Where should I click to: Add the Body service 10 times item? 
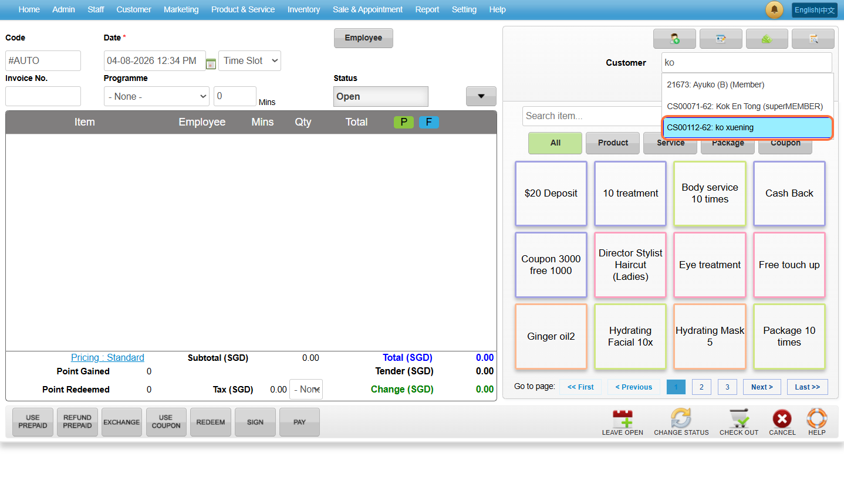point(710,194)
